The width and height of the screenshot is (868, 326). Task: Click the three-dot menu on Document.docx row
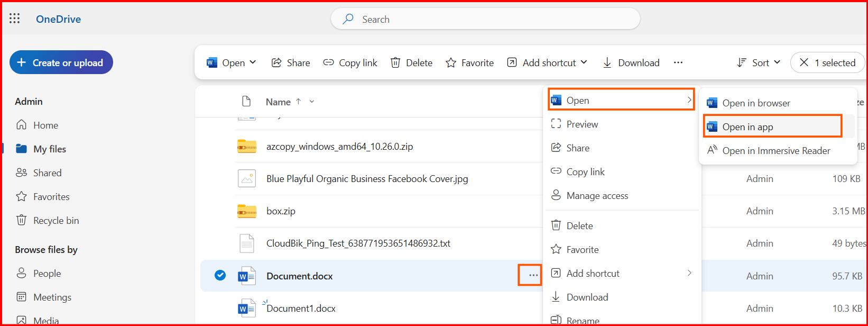pyautogui.click(x=533, y=275)
